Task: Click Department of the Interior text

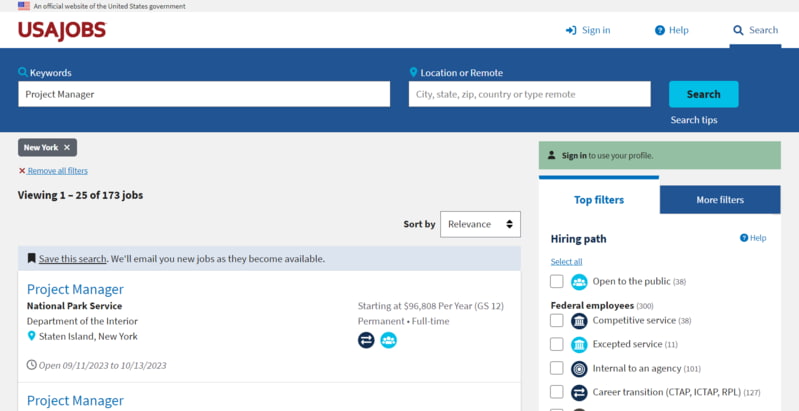Action: 82,321
